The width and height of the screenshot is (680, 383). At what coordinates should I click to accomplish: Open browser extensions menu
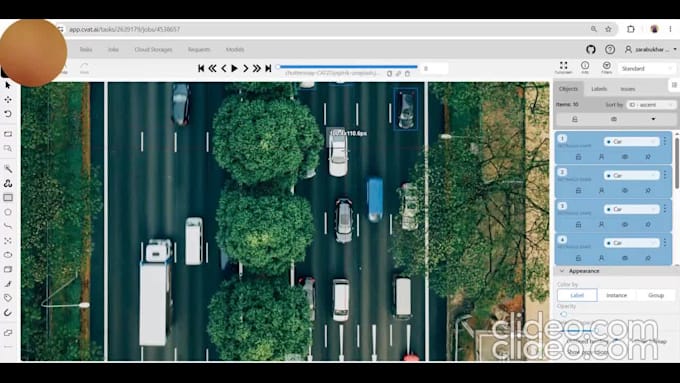coord(631,29)
